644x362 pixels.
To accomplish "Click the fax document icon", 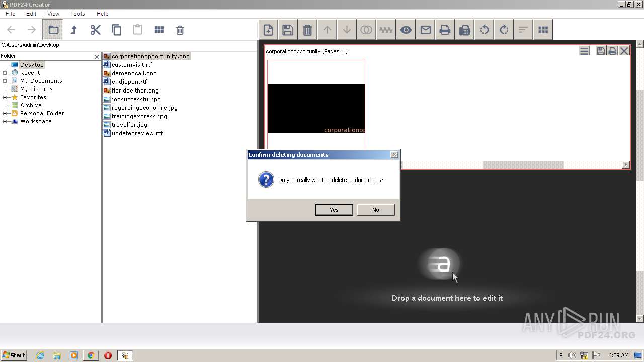I will (x=464, y=30).
